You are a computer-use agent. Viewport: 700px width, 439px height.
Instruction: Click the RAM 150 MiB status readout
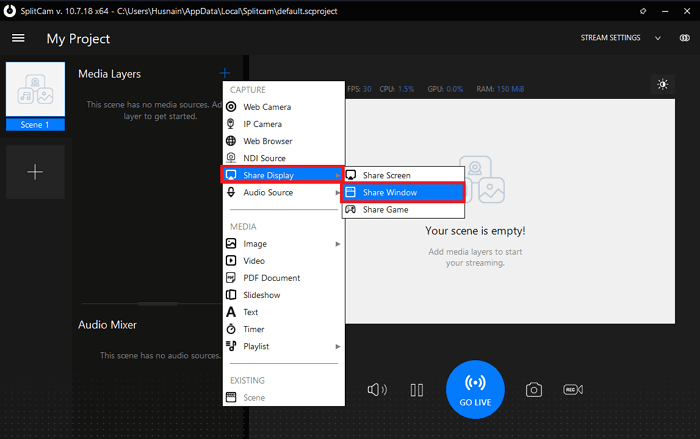point(500,89)
